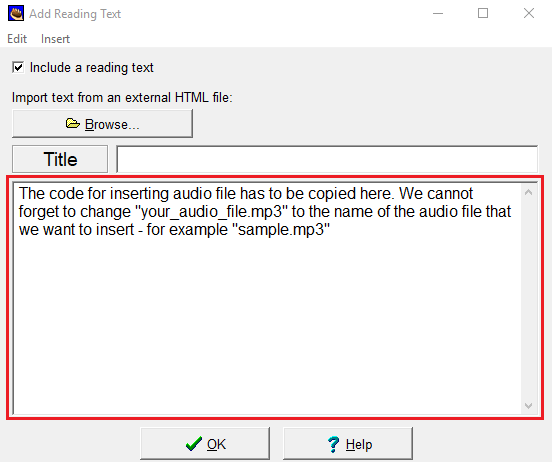Confirm with the OK button
This screenshot has width=552, height=462.
click(x=205, y=444)
